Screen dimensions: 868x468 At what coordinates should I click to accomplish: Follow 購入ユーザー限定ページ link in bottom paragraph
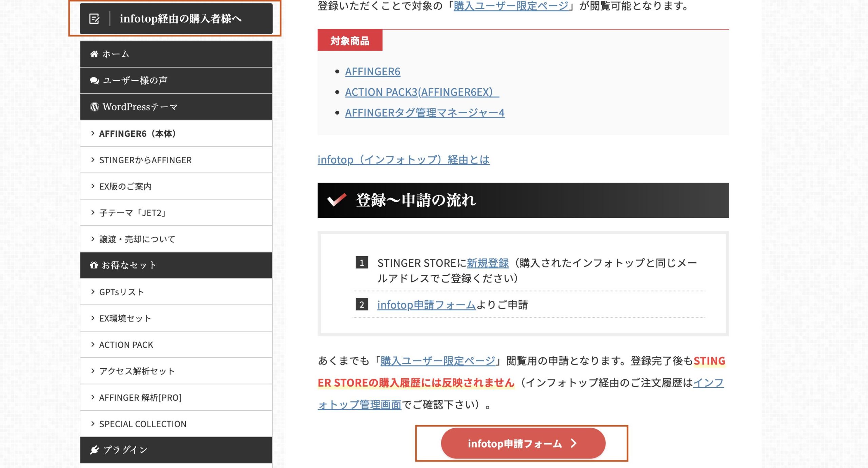[438, 361]
